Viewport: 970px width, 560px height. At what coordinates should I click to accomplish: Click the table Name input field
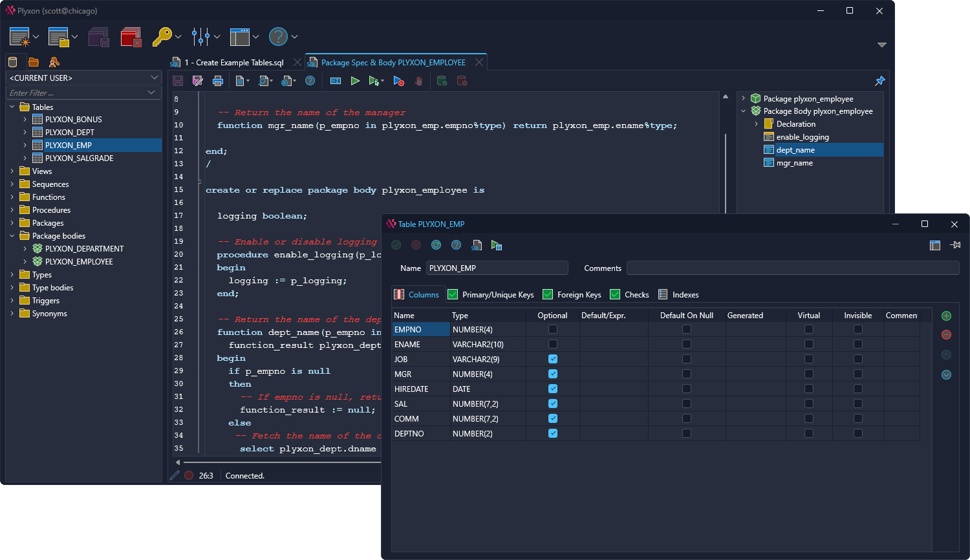click(497, 268)
